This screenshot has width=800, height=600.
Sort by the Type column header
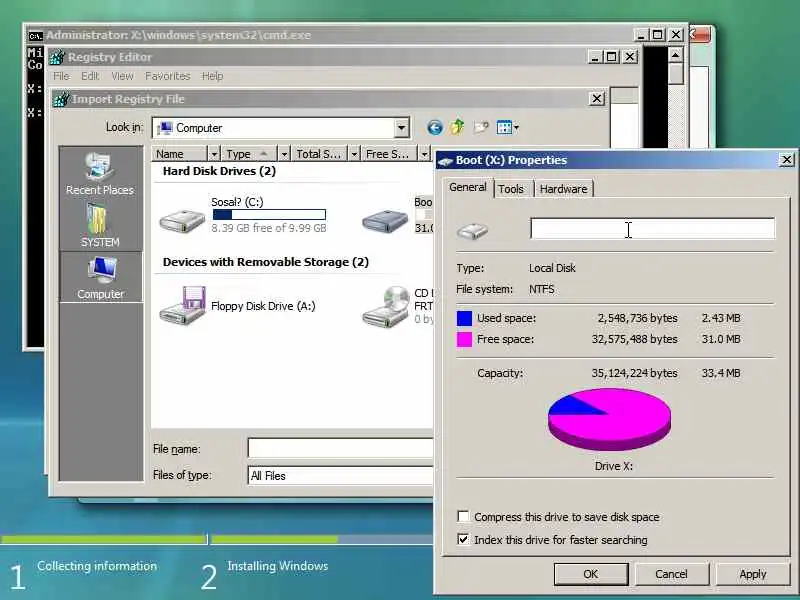(x=249, y=154)
